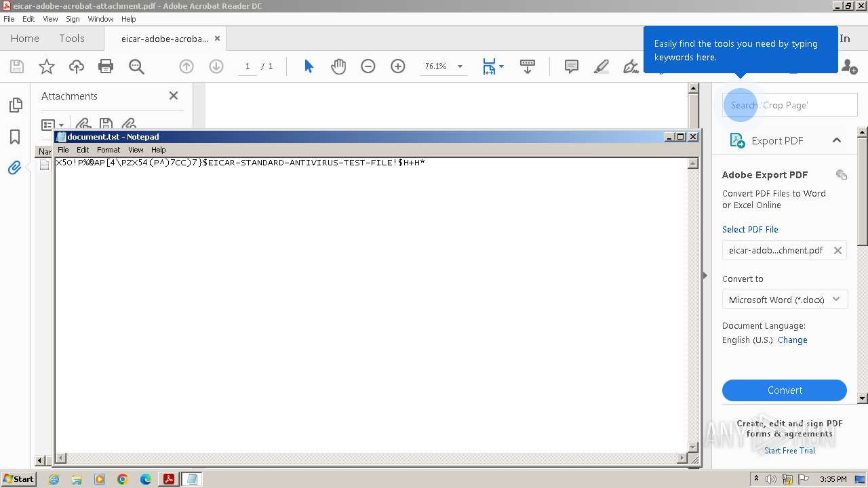The height and width of the screenshot is (488, 868).
Task: Click Notepad horizontal scrollbar right arrow
Action: [682, 459]
